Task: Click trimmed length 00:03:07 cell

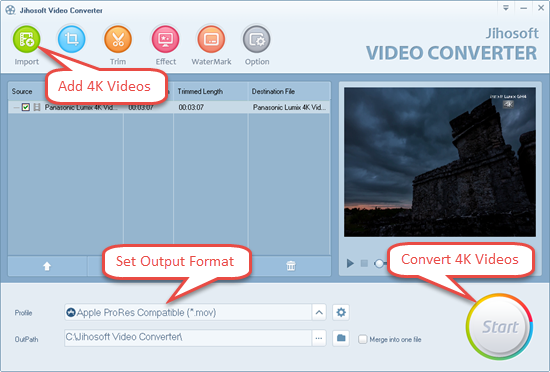Action: 191,107
